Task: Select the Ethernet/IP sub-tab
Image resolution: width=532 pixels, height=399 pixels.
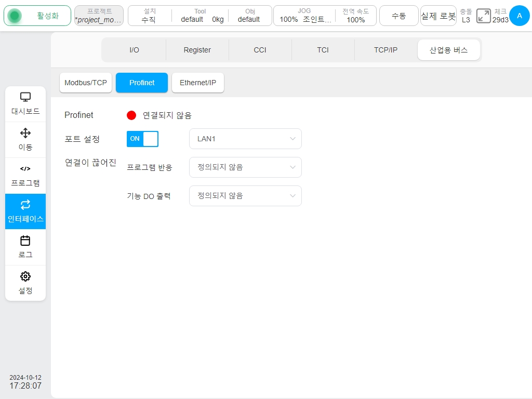Action: pos(198,83)
